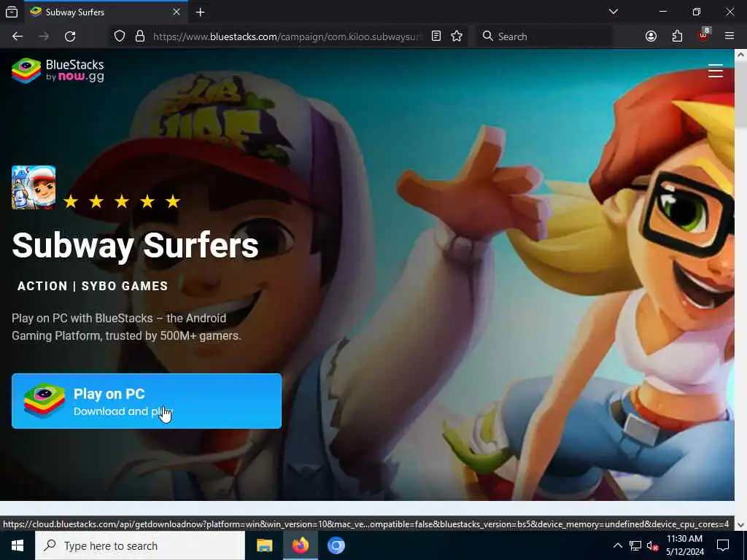
Task: Open the Firefox application menu
Action: (x=729, y=36)
